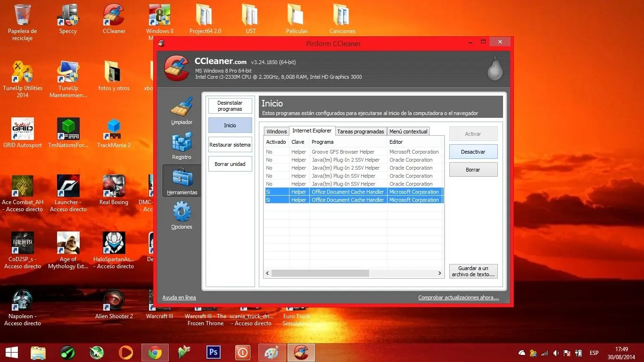Select the Groove GFS Browser Helper row
This screenshot has height=362, width=644.
354,152
